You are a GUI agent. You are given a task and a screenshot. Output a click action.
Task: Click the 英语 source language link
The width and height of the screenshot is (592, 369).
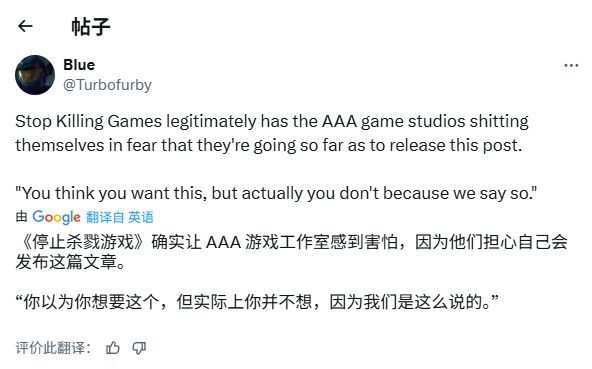(141, 217)
